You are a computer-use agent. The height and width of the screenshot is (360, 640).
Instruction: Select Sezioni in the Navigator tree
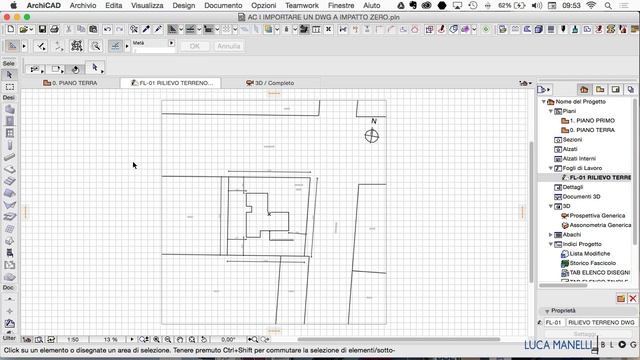click(568, 140)
